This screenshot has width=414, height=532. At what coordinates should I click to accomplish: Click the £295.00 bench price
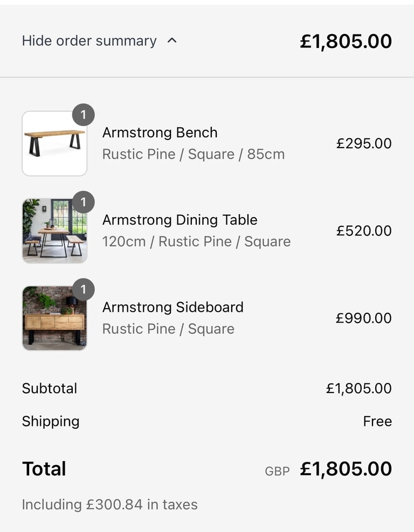364,144
